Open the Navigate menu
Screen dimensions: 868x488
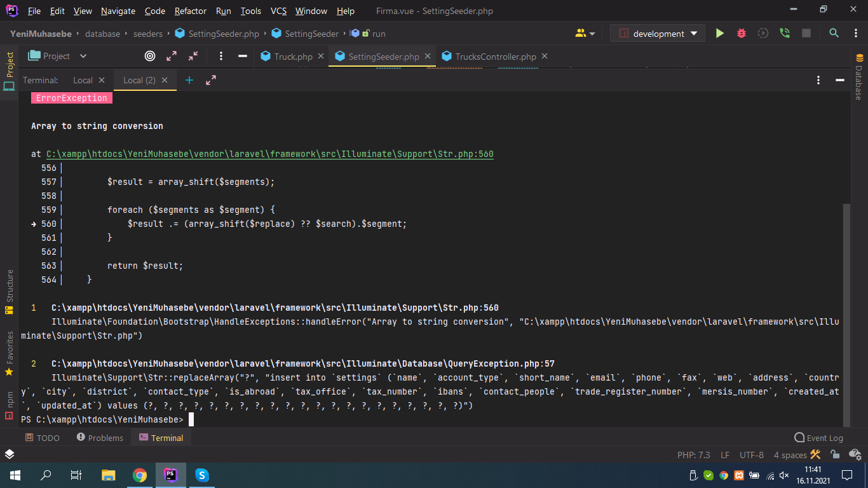pyautogui.click(x=118, y=11)
